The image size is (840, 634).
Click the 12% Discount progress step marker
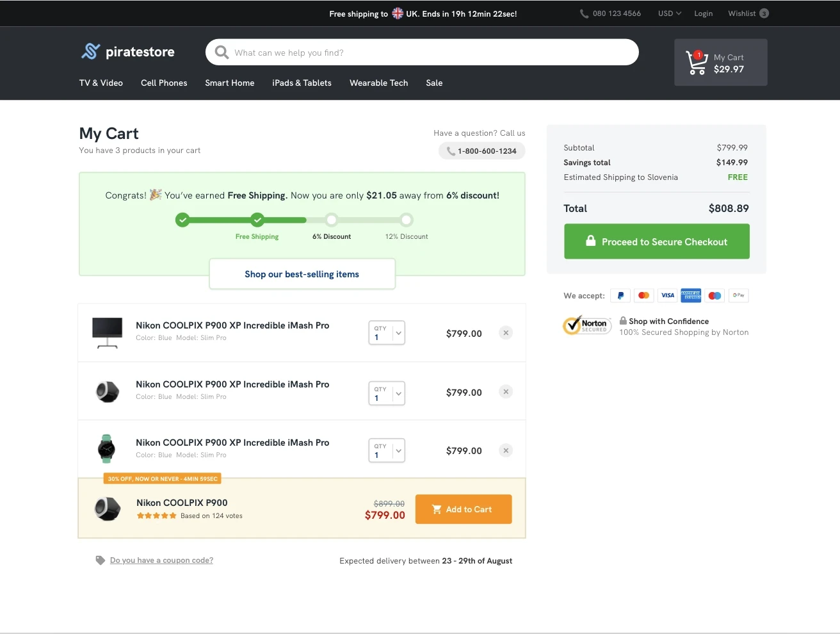tap(407, 220)
